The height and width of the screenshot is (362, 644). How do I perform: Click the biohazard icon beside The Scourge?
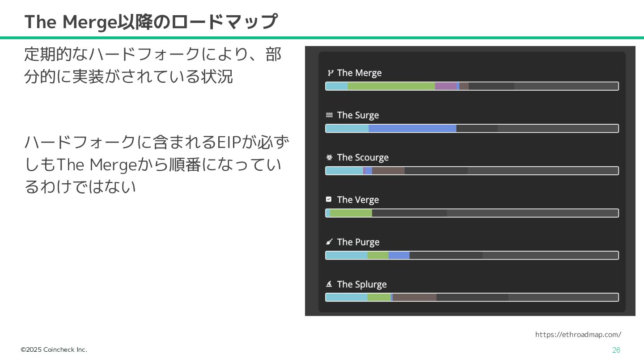[329, 157]
